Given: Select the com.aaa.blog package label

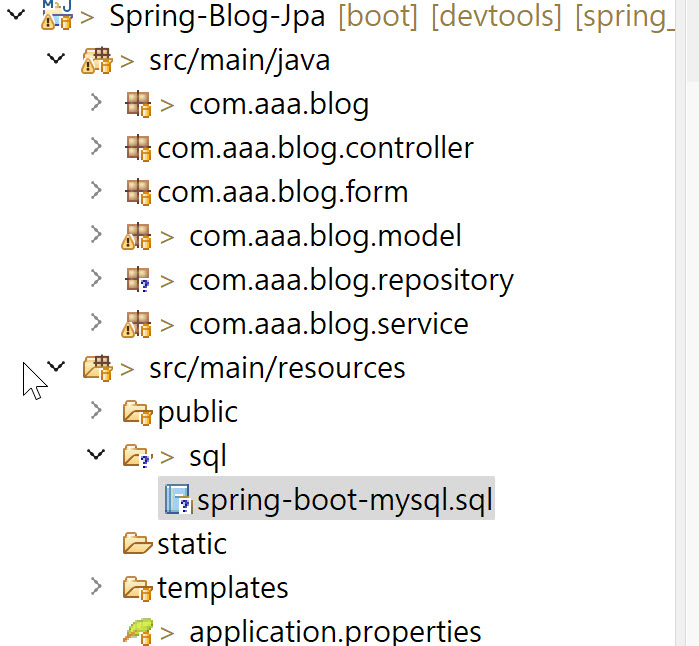Looking at the screenshot, I should click(279, 104).
